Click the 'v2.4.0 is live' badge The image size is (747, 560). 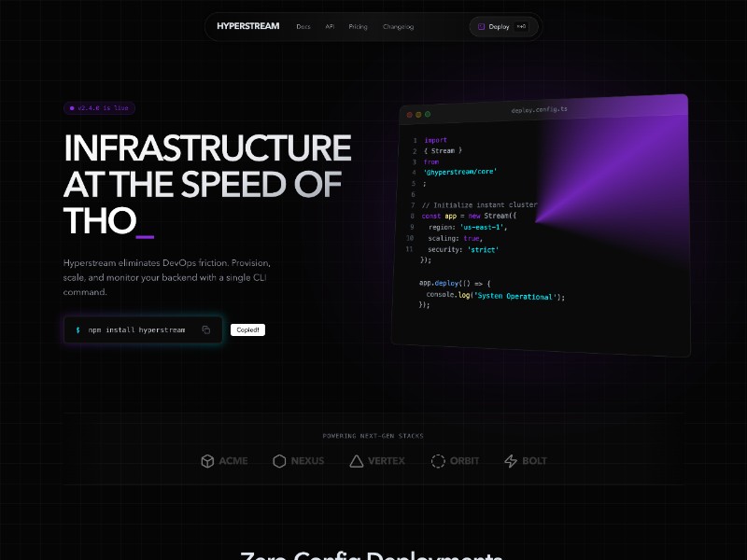point(99,108)
